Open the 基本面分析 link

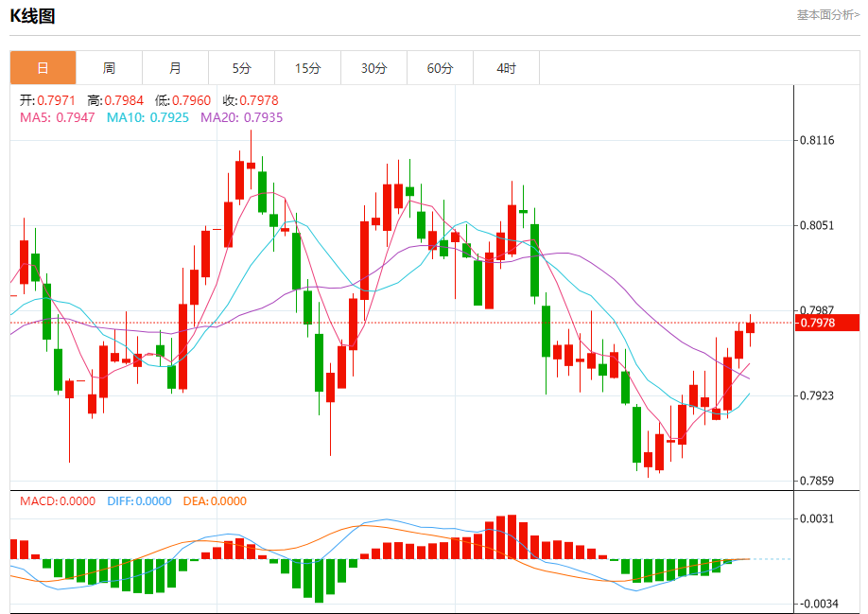827,15
